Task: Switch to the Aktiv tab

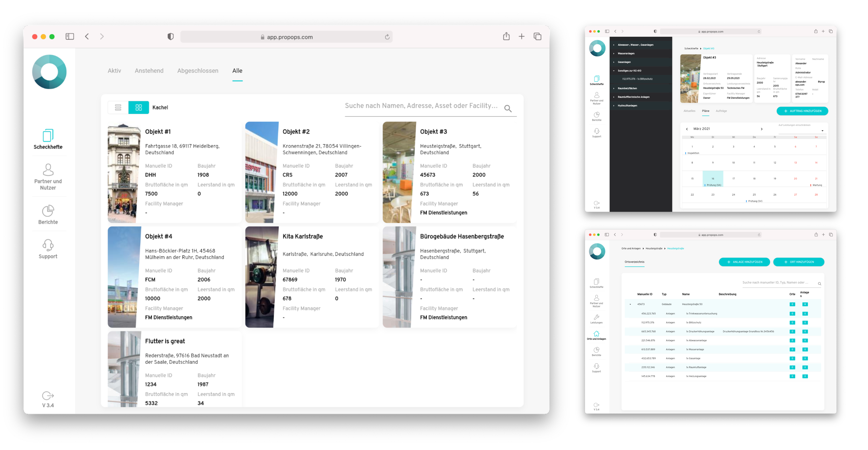Action: 114,70
